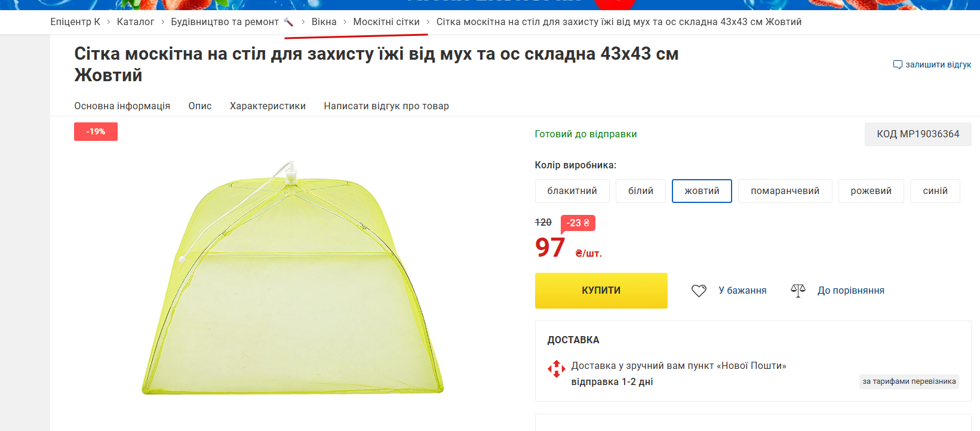The width and height of the screenshot is (980, 431).
Task: Go to Основна інформація tab
Action: tap(122, 106)
